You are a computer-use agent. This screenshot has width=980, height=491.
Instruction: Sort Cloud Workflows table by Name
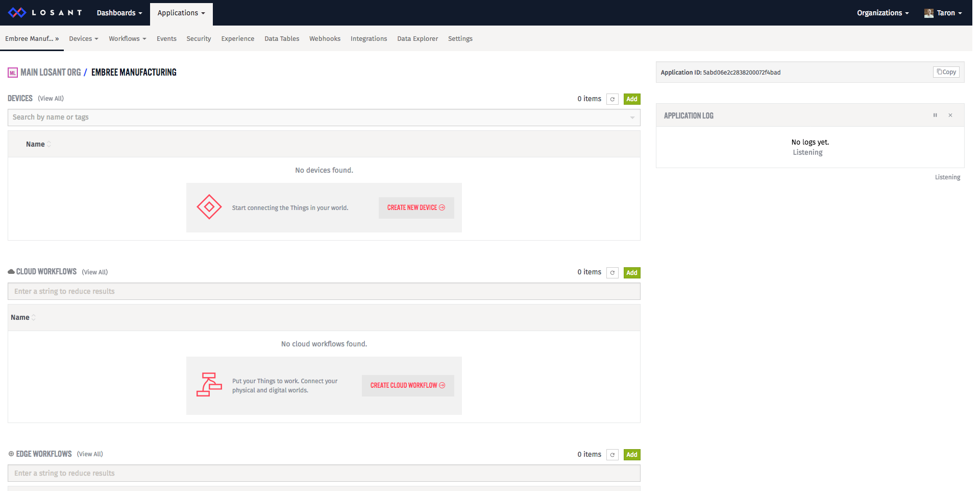[x=23, y=317]
